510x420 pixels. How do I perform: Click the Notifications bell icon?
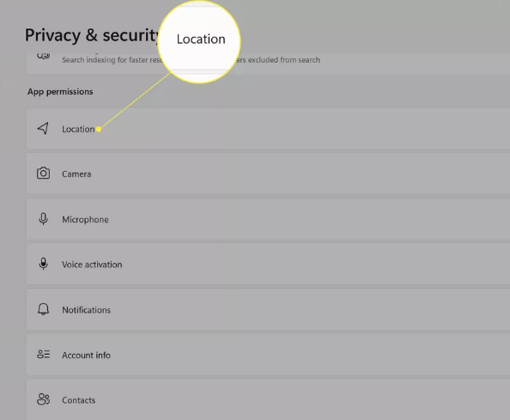(43, 309)
